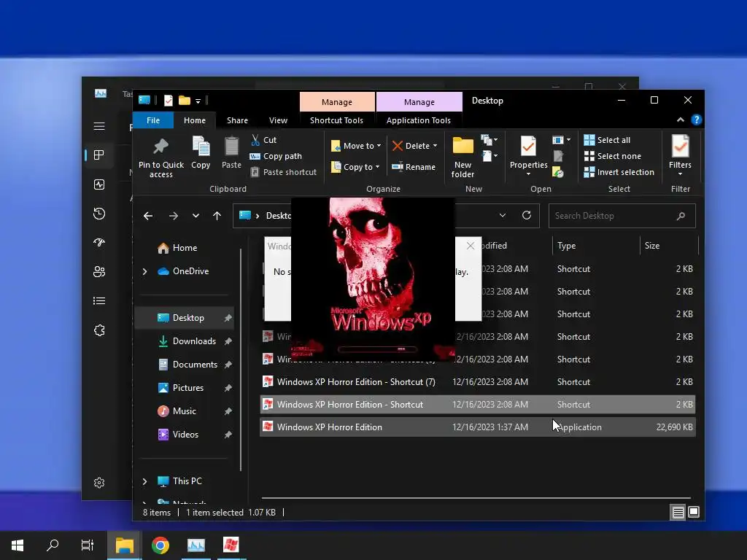The image size is (747, 560).
Task: Open Task Manager Services page icon
Action: pyautogui.click(x=99, y=330)
